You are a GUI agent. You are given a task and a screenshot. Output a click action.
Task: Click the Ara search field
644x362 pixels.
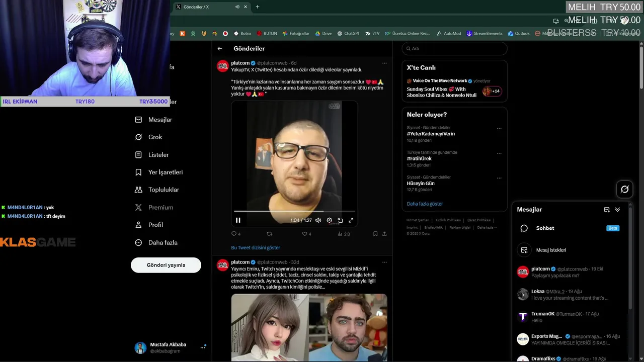(455, 48)
